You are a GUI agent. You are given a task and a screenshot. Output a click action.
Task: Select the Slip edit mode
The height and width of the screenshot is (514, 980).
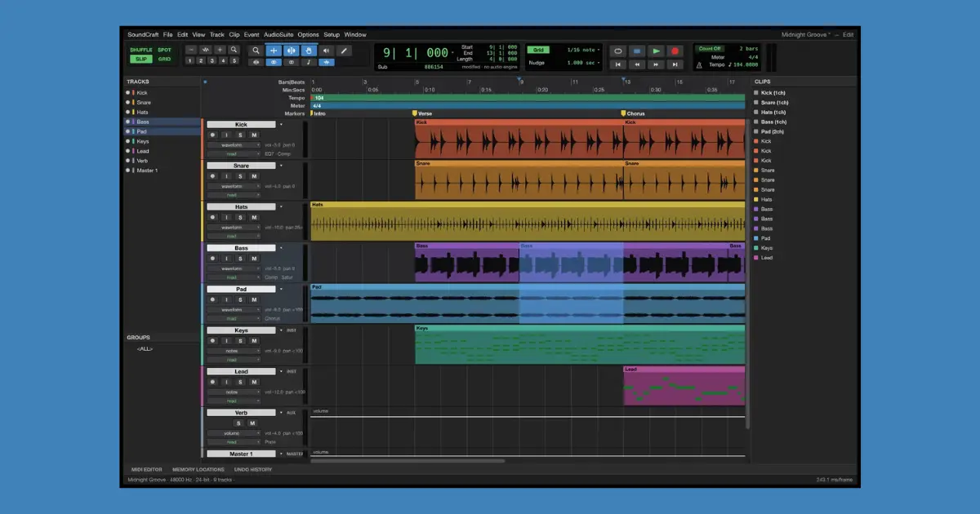tap(140, 59)
